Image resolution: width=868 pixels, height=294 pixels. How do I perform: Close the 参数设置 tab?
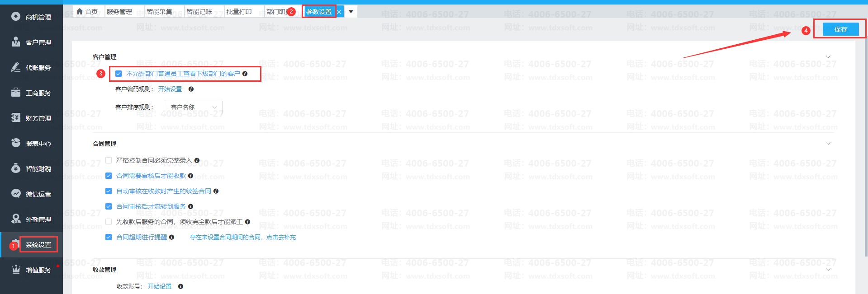339,12
